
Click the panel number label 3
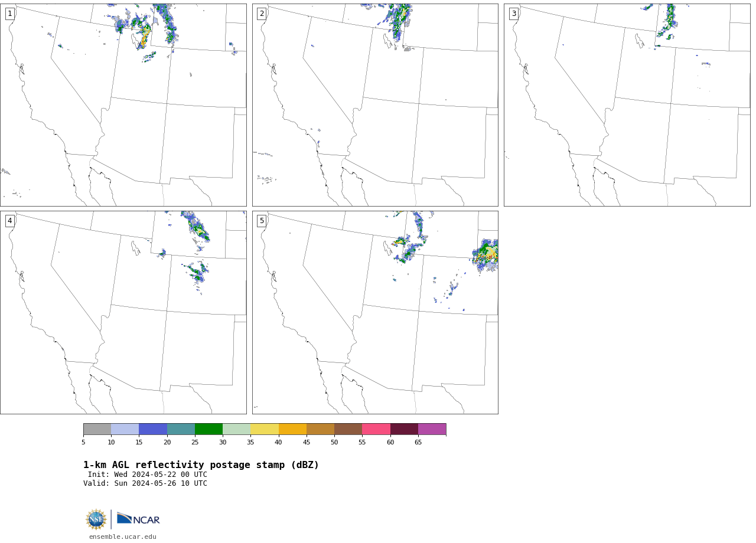[513, 14]
